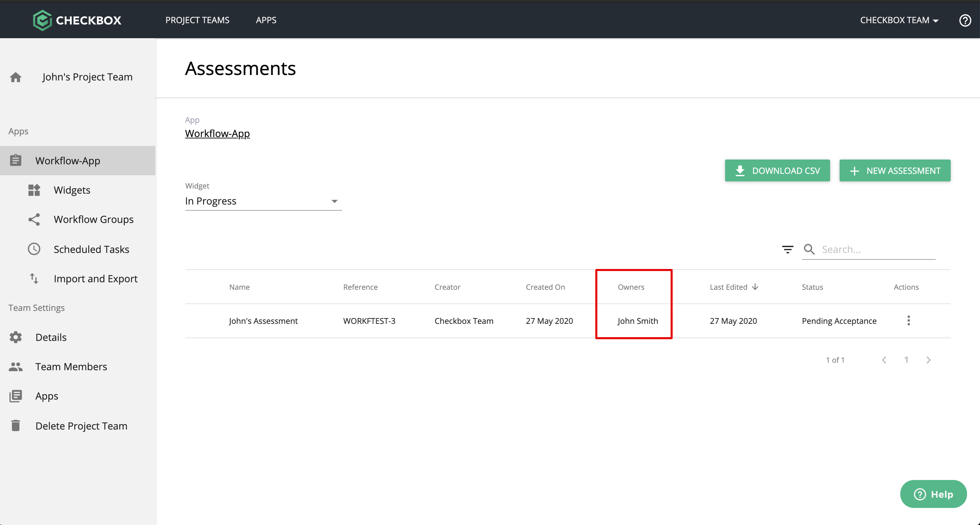Click the people icon for Team Members
Viewport: 980px width, 525px height.
click(x=16, y=366)
